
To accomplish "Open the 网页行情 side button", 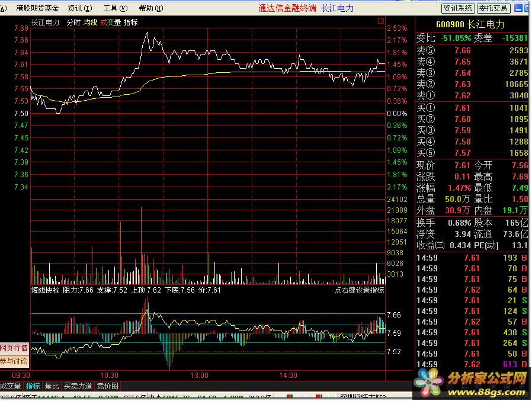I will click(14, 348).
